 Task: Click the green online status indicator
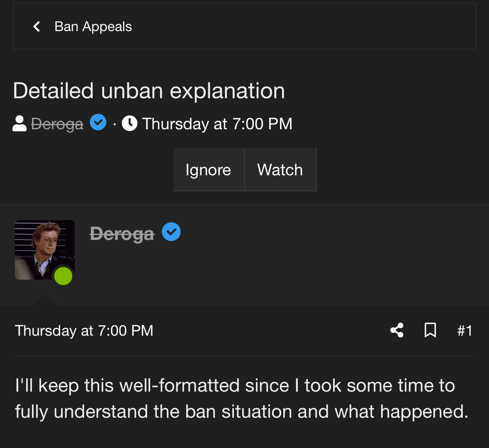point(63,276)
